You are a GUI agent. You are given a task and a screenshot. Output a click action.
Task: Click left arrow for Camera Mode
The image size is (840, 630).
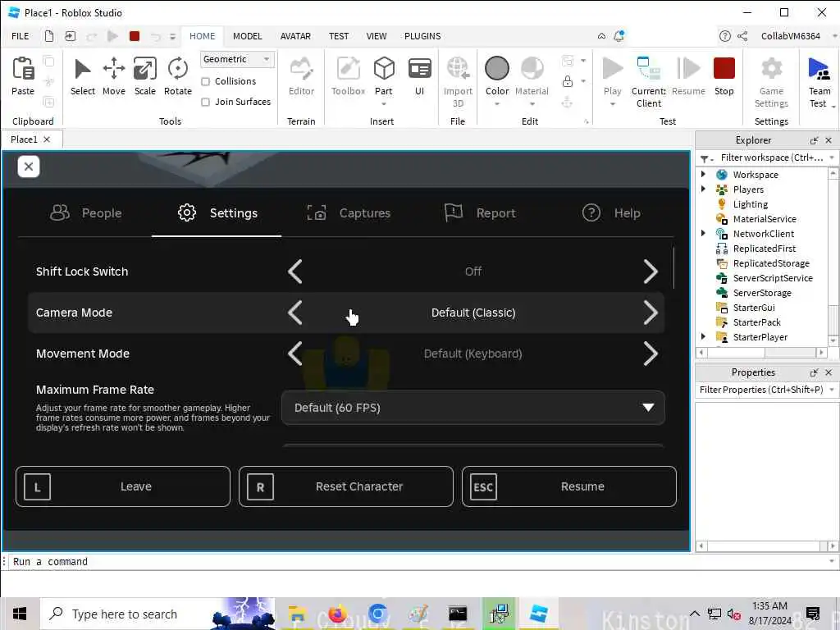point(295,313)
